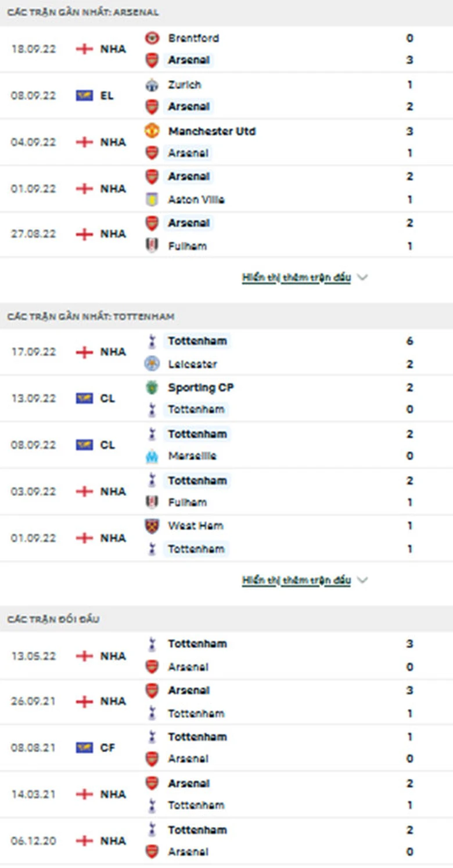Screen dimensions: 453x868
Task: Expand more Arsenal matches with chevron
Action: coord(363,278)
